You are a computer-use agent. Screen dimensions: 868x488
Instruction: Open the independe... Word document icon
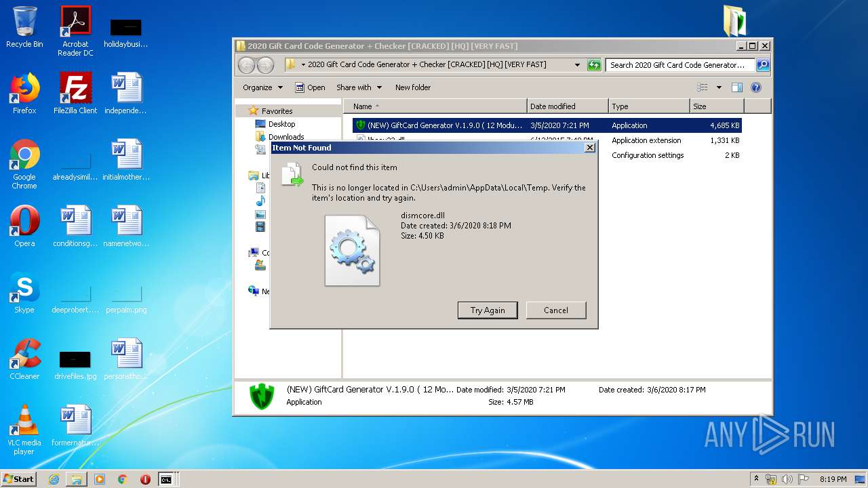[x=126, y=94]
